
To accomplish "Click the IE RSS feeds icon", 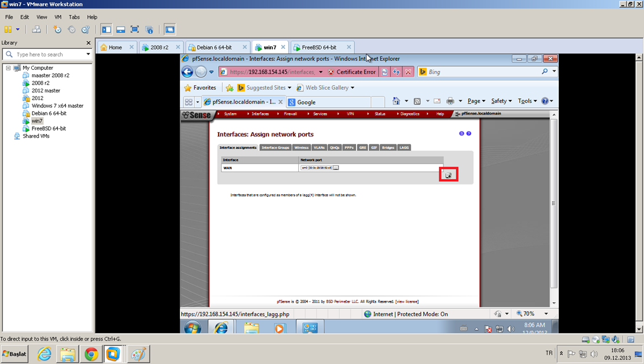I will [x=417, y=101].
